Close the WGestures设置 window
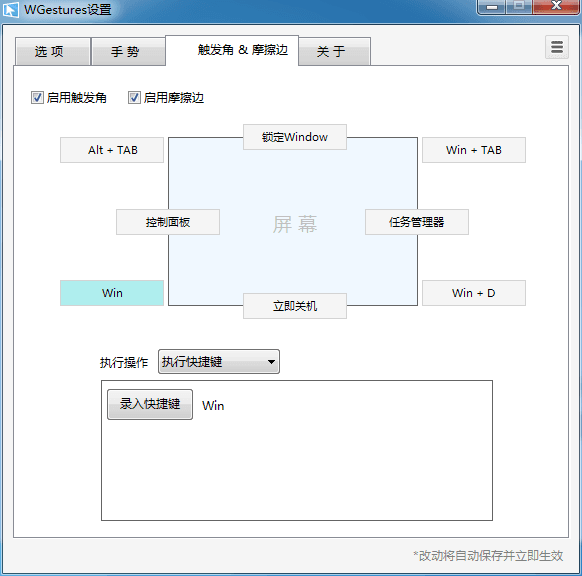 556,6
